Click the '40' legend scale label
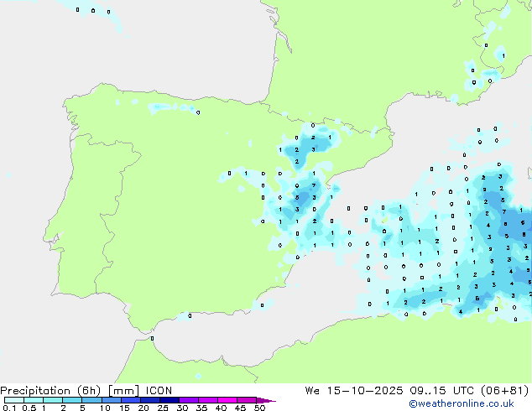The image size is (532, 411). click(x=221, y=408)
